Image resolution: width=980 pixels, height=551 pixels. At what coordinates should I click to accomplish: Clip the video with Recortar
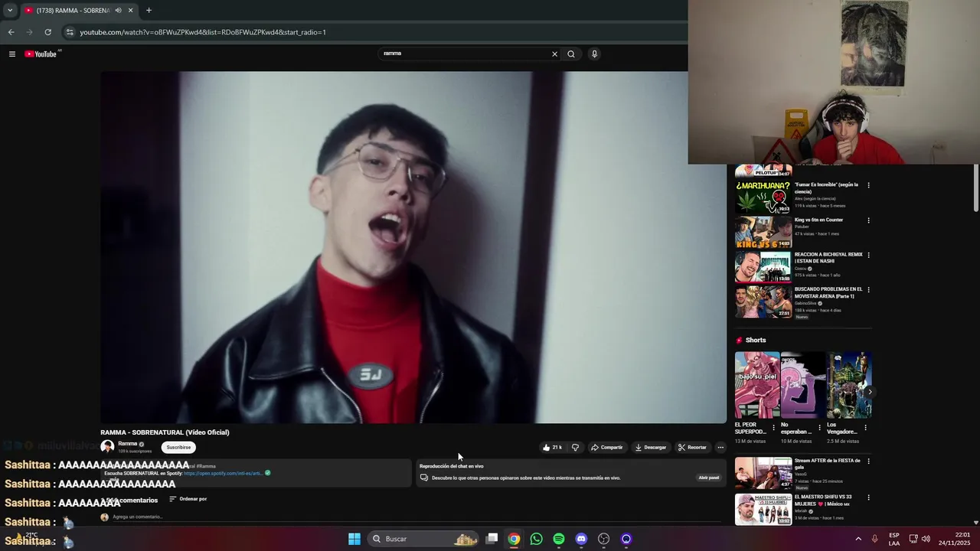coord(692,447)
